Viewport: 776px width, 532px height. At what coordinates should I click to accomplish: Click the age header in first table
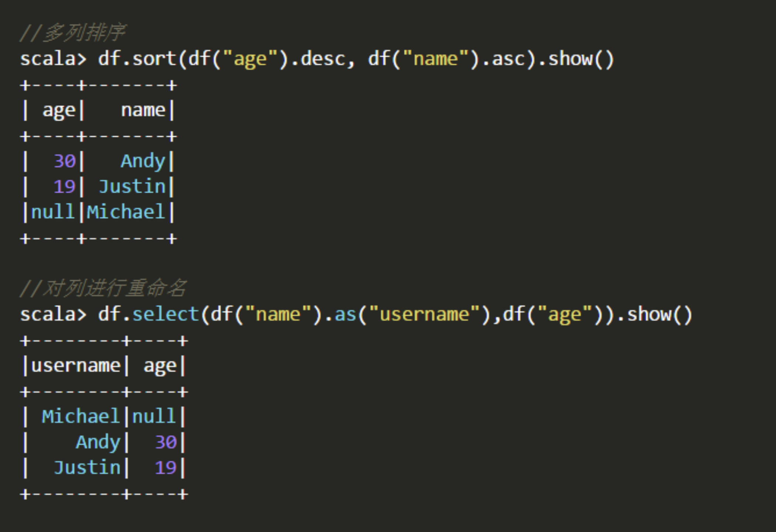tap(59, 110)
